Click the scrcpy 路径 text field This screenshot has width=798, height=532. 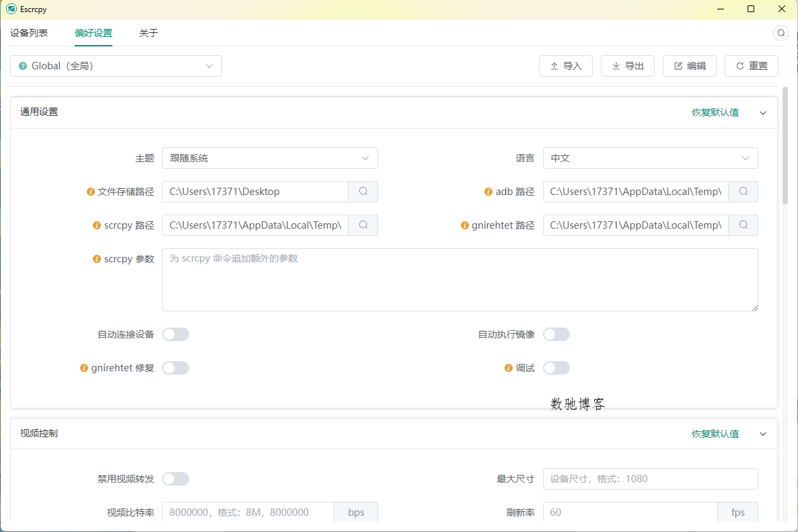(x=256, y=225)
